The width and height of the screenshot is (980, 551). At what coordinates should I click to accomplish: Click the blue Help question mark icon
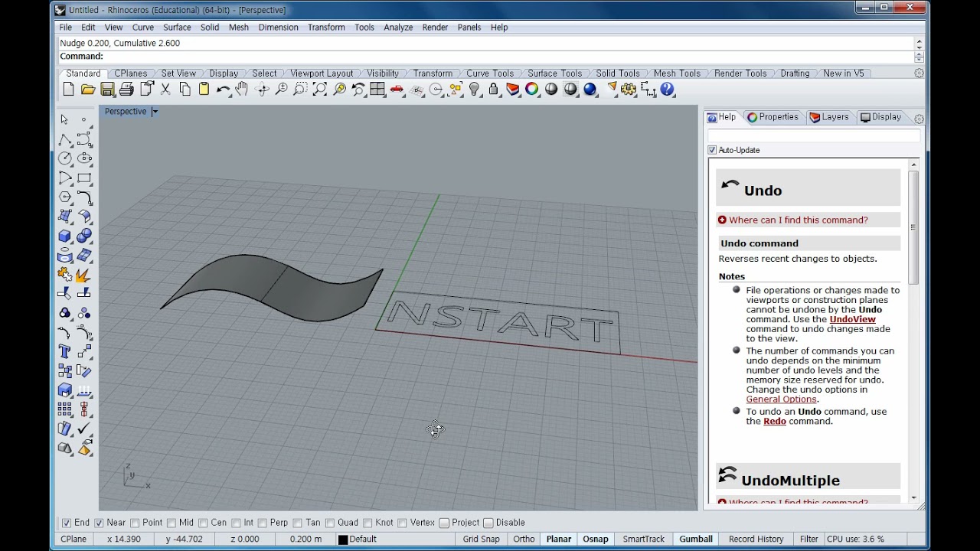pos(667,90)
